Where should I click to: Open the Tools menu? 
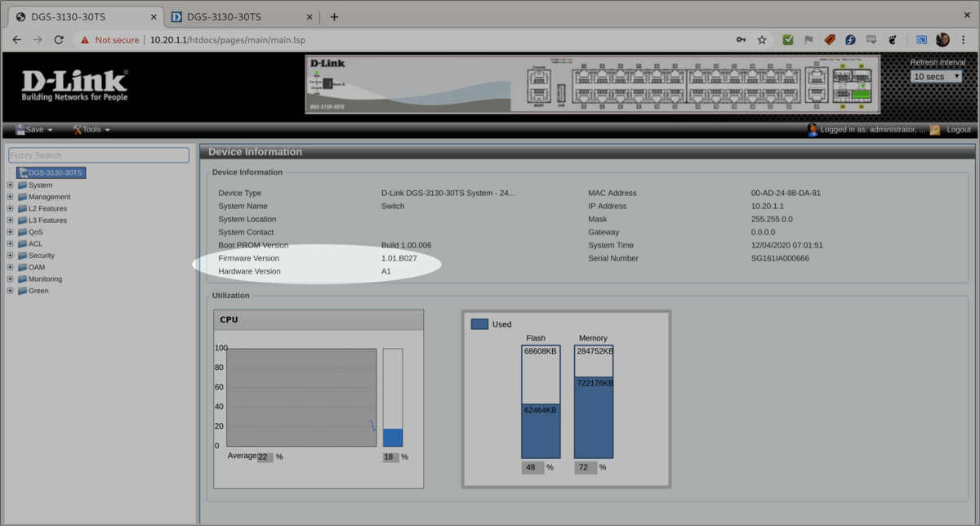pyautogui.click(x=91, y=130)
